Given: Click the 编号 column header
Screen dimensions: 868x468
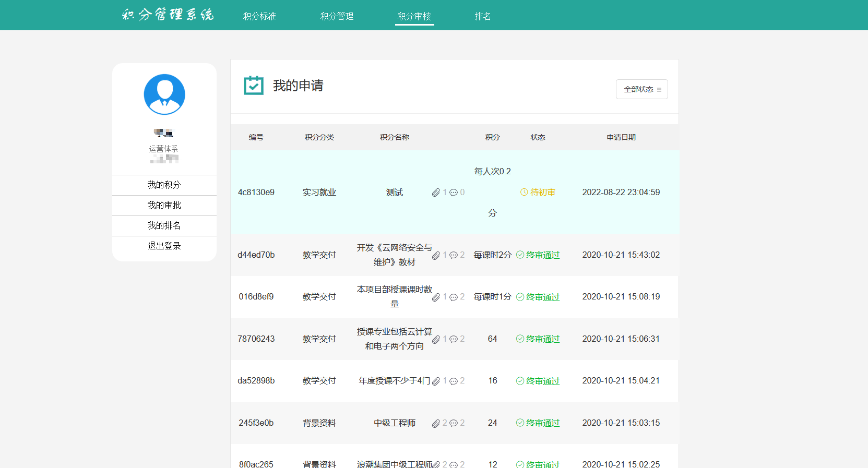Looking at the screenshot, I should click(x=256, y=137).
